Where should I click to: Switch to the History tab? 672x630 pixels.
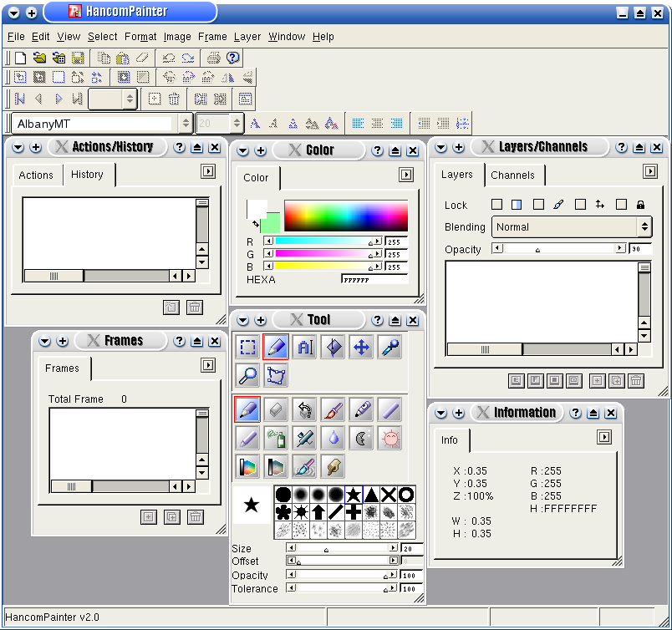88,174
